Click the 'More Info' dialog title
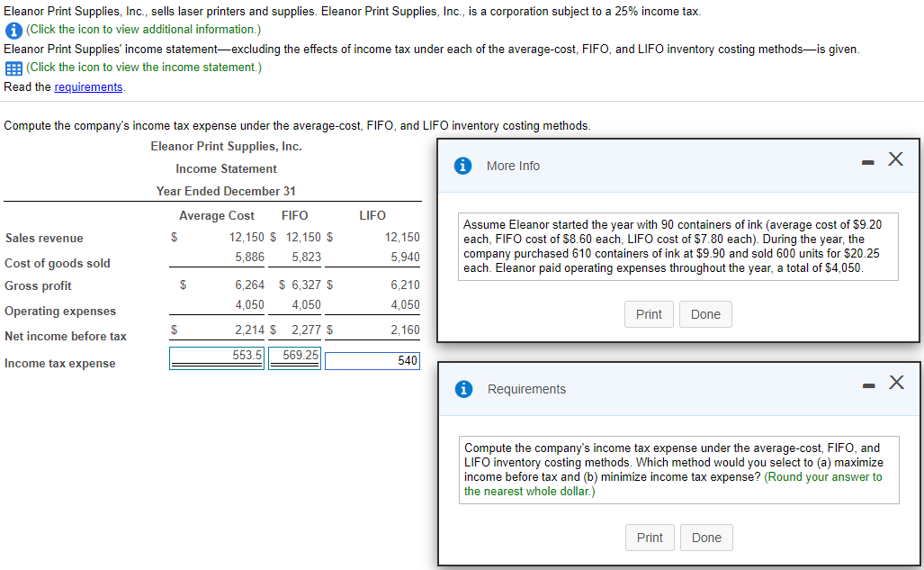The width and height of the screenshot is (924, 570). tap(513, 167)
